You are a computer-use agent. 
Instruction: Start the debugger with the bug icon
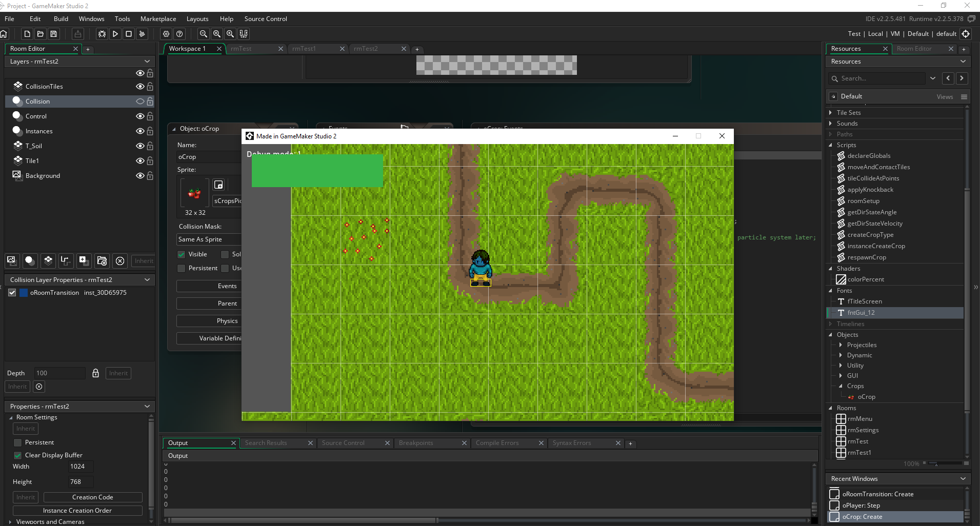[x=102, y=34]
